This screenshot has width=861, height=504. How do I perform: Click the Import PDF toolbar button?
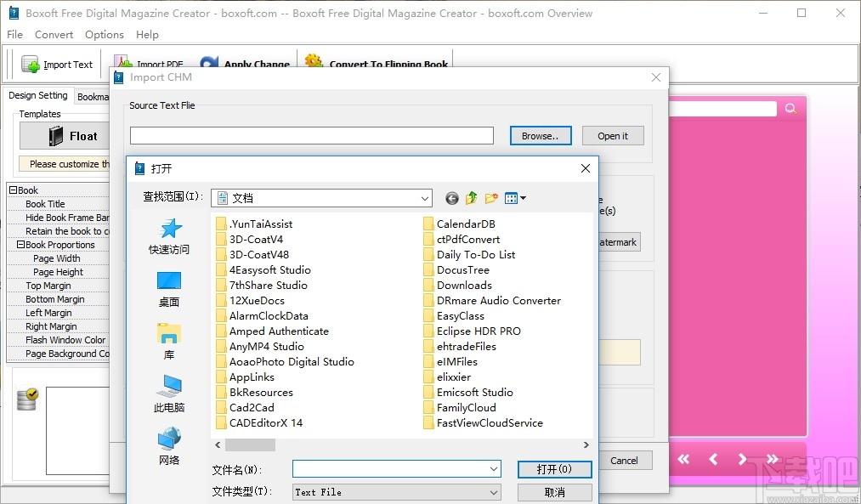[150, 65]
